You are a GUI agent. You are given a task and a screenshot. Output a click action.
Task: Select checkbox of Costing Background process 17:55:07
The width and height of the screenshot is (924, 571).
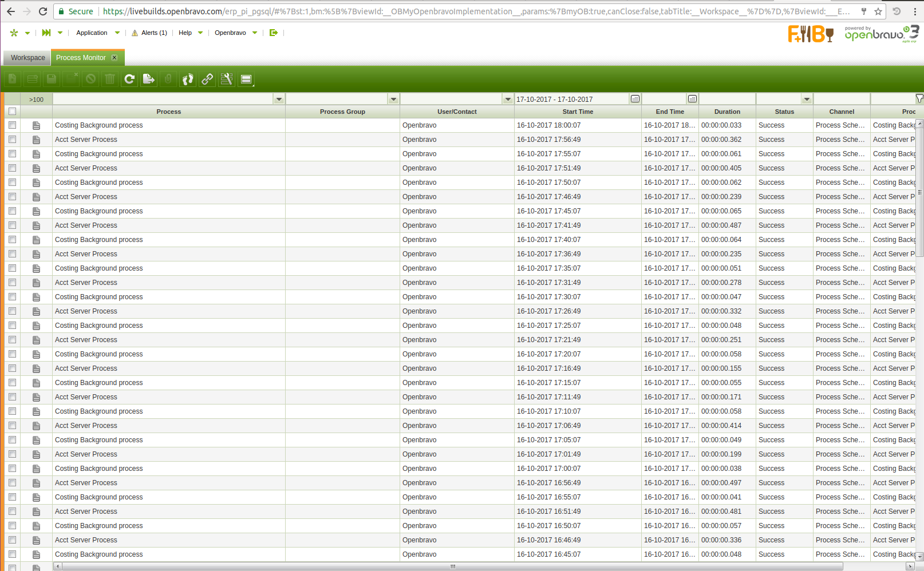click(x=12, y=154)
